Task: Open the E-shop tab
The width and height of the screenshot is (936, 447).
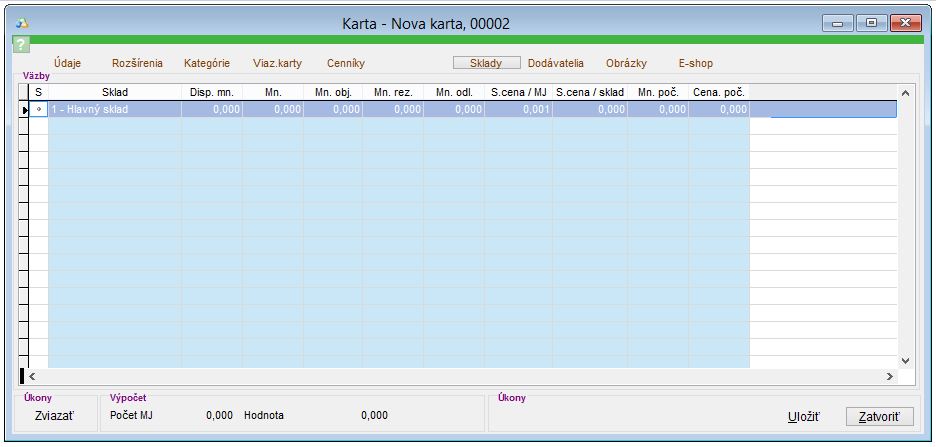Action: pos(695,63)
